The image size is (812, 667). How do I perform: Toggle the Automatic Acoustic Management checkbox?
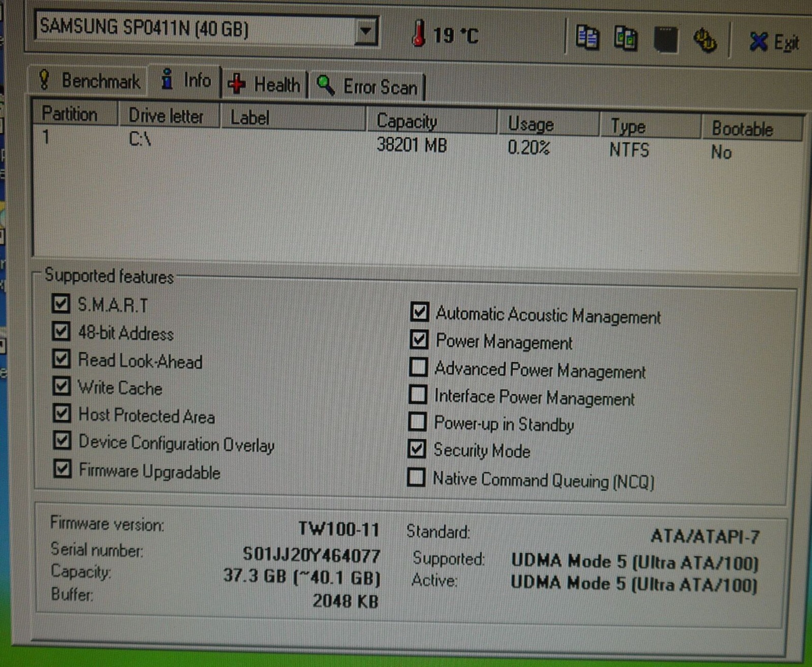click(x=420, y=312)
